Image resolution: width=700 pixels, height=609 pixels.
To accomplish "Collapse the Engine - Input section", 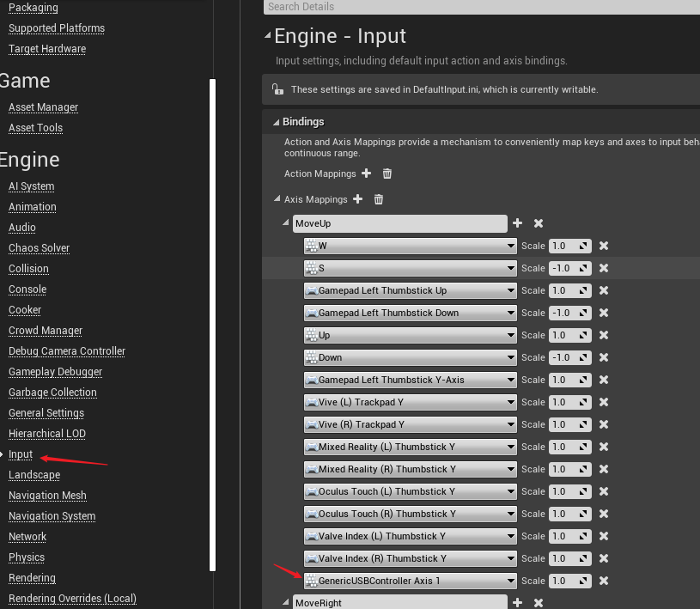I will pos(267,35).
